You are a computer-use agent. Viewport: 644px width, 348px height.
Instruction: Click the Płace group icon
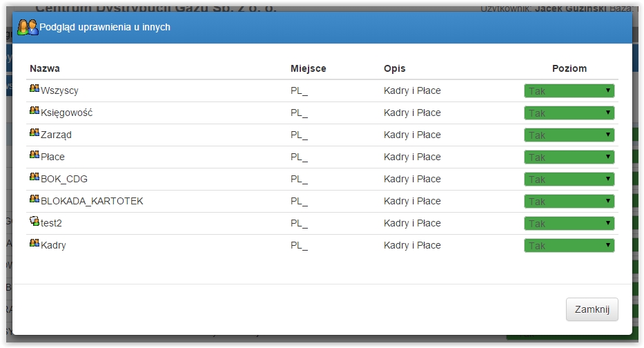(x=35, y=155)
